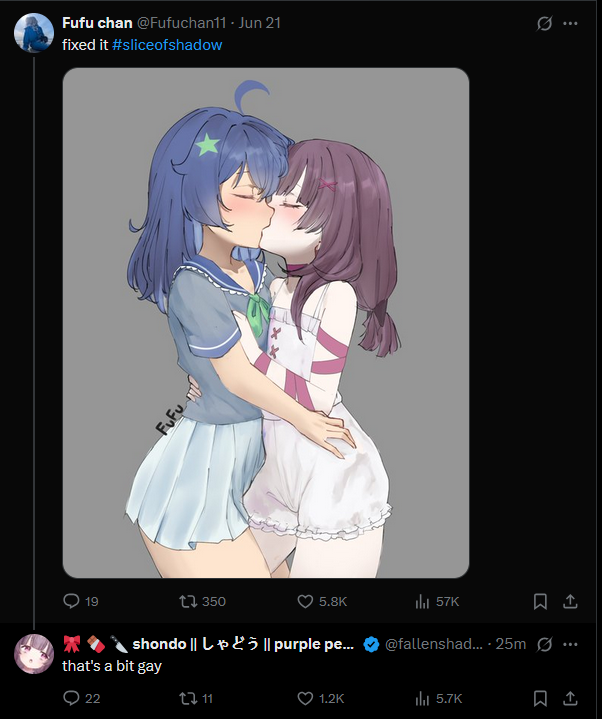This screenshot has height=719, width=602.
Task: Open Fufu chan's profile name
Action: 97,23
